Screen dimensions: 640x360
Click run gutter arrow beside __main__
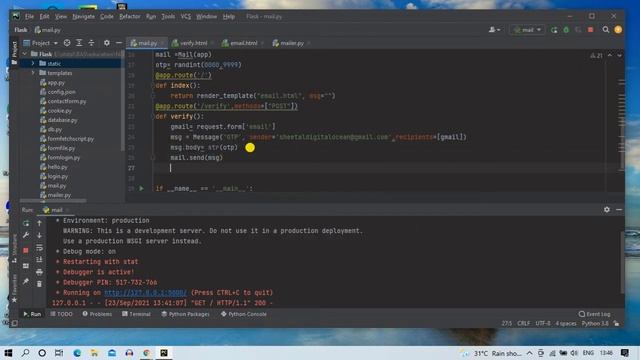tap(141, 189)
